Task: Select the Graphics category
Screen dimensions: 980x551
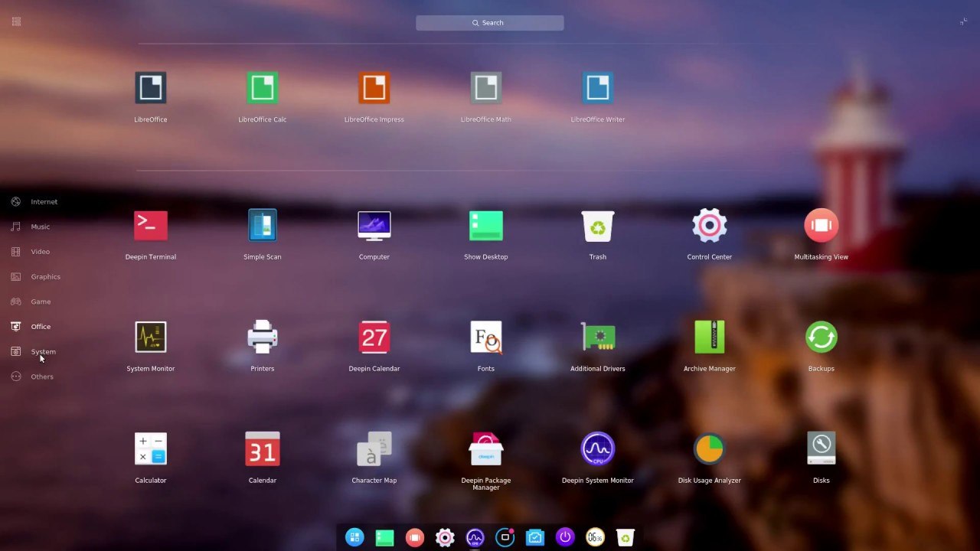Action: [35, 277]
